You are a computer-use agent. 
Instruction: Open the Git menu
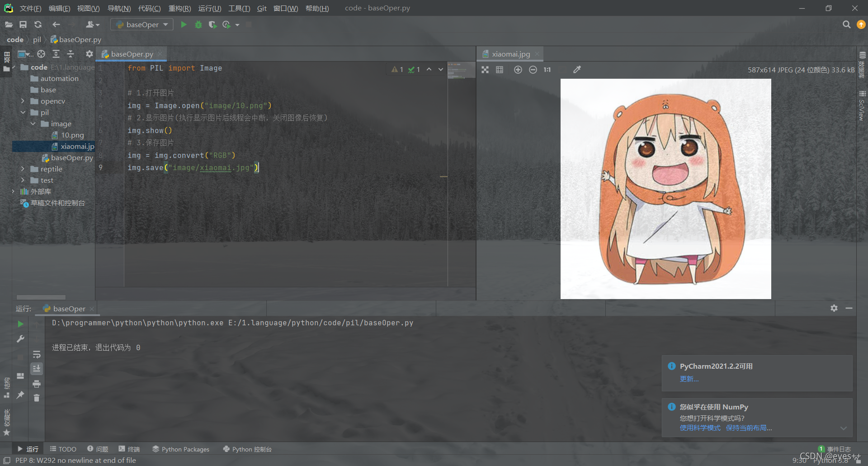(x=262, y=8)
